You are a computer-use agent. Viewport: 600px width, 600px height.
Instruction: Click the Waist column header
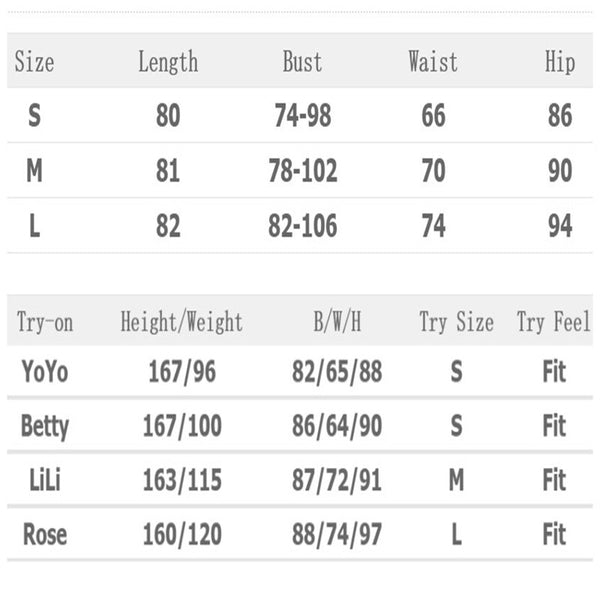pos(433,62)
